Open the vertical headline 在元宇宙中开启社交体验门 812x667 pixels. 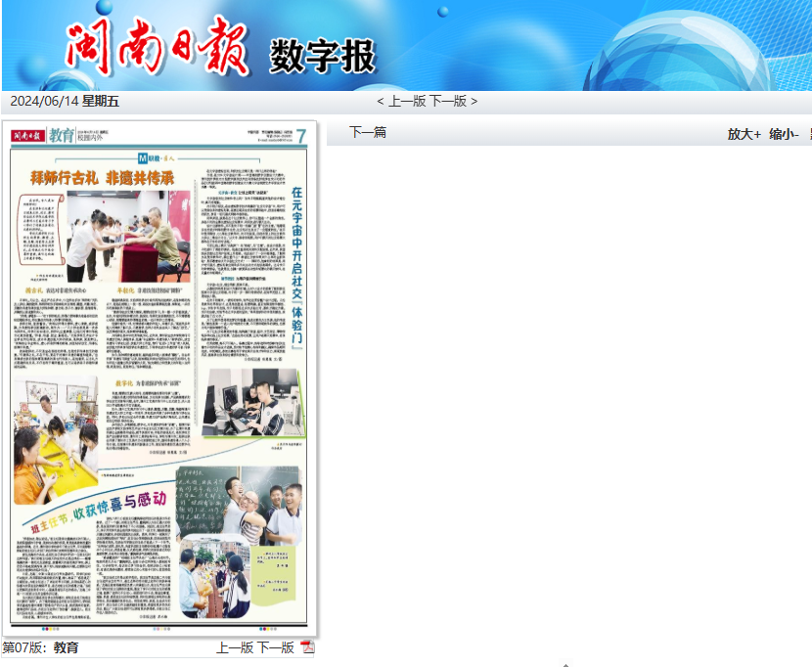(296, 268)
